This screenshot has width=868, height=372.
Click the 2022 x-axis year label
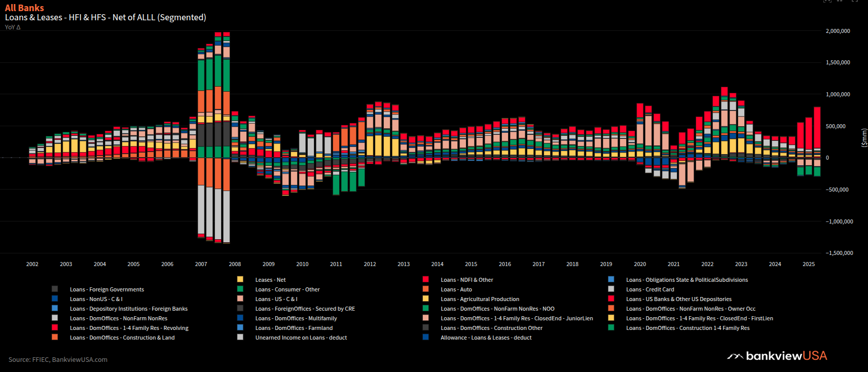(707, 264)
